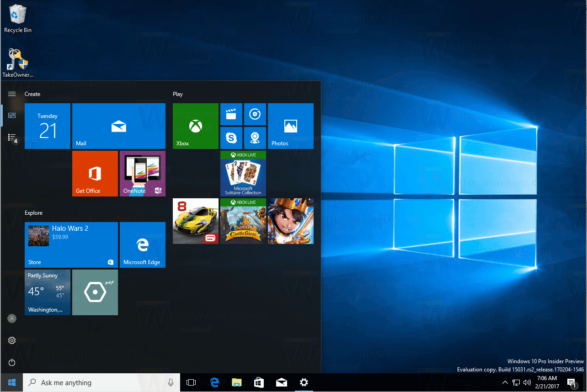The height and width of the screenshot is (392, 587).
Task: Select the Recycle Bin desktop icon
Action: click(x=18, y=20)
